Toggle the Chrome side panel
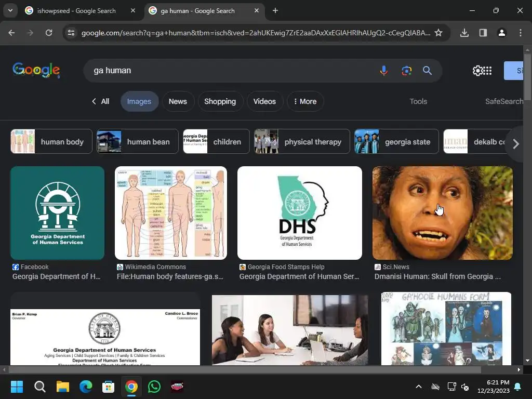Image resolution: width=532 pixels, height=399 pixels. [x=483, y=33]
